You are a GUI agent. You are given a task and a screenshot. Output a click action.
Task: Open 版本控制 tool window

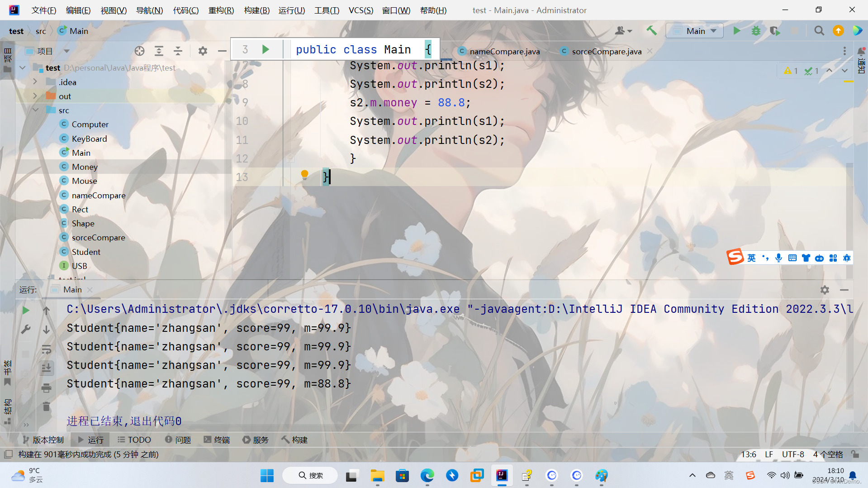(43, 440)
